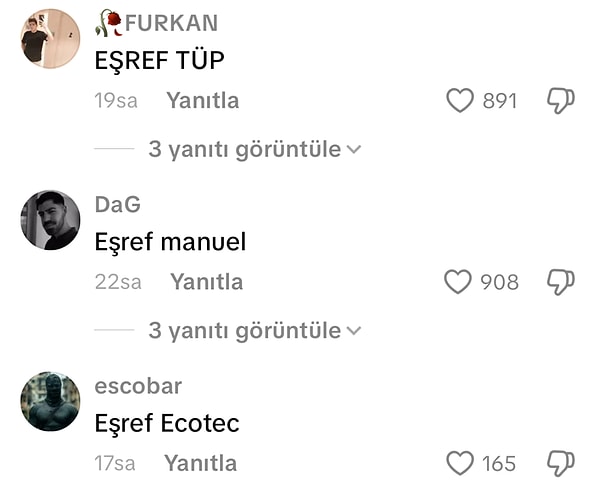Dislike the Eşref manuel comment

[561, 282]
